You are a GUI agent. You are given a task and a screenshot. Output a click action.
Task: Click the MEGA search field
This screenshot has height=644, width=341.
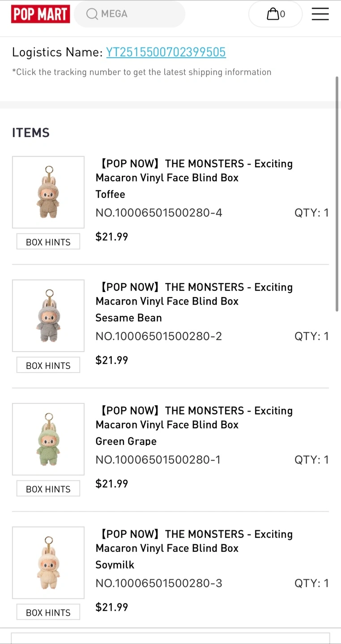tap(134, 14)
